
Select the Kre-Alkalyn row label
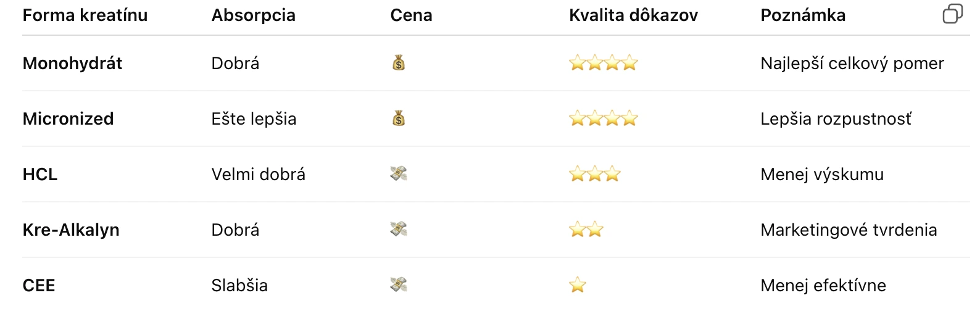click(x=71, y=230)
